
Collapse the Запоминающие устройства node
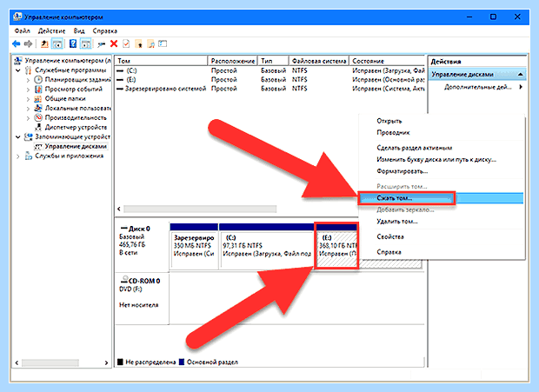click(18, 137)
